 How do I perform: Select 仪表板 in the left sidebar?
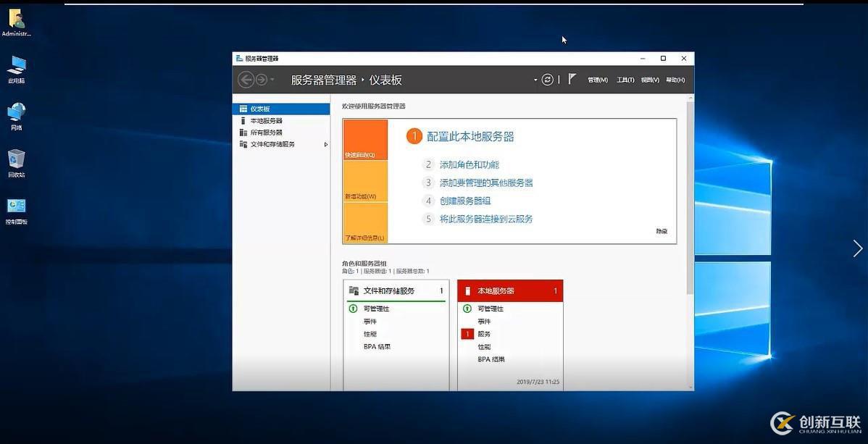[281, 109]
